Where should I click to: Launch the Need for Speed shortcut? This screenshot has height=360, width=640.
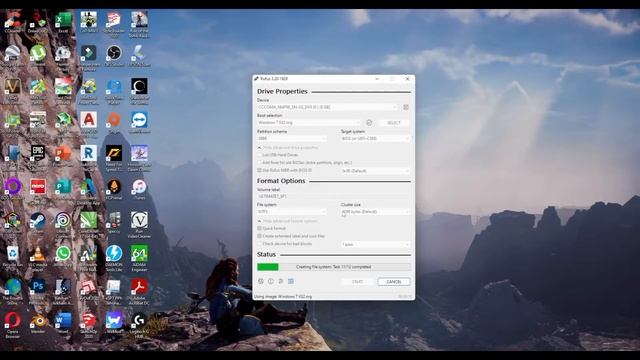114,158
